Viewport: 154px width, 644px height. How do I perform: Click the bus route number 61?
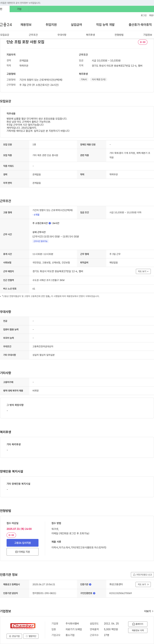tap(34, 289)
